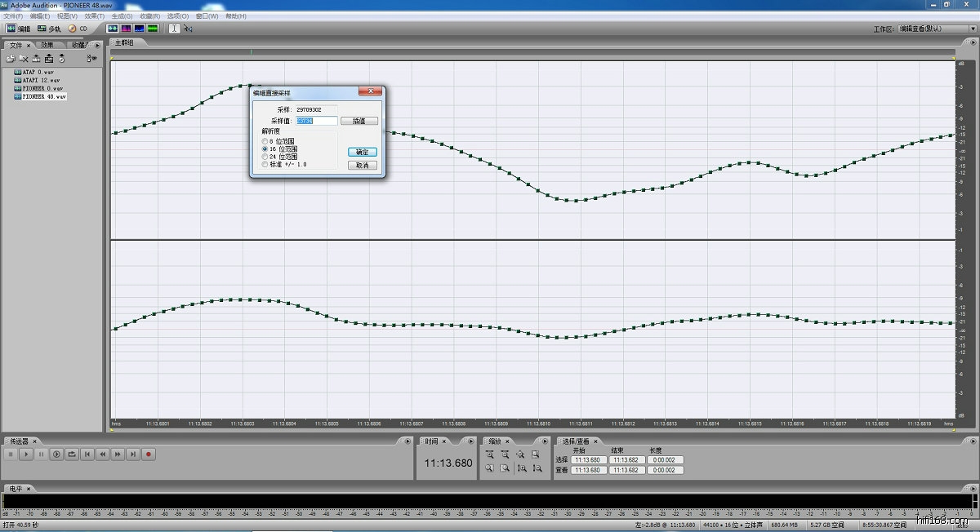Choose the 标准 +/- 1.0 radio option
Image resolution: width=980 pixels, height=532 pixels.
pyautogui.click(x=265, y=164)
